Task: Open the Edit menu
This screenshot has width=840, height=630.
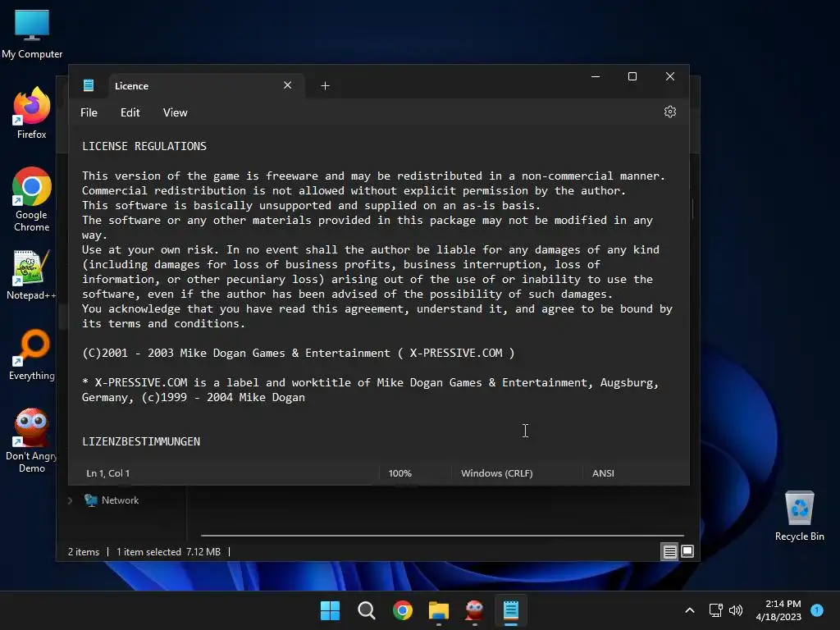Action: (x=130, y=112)
